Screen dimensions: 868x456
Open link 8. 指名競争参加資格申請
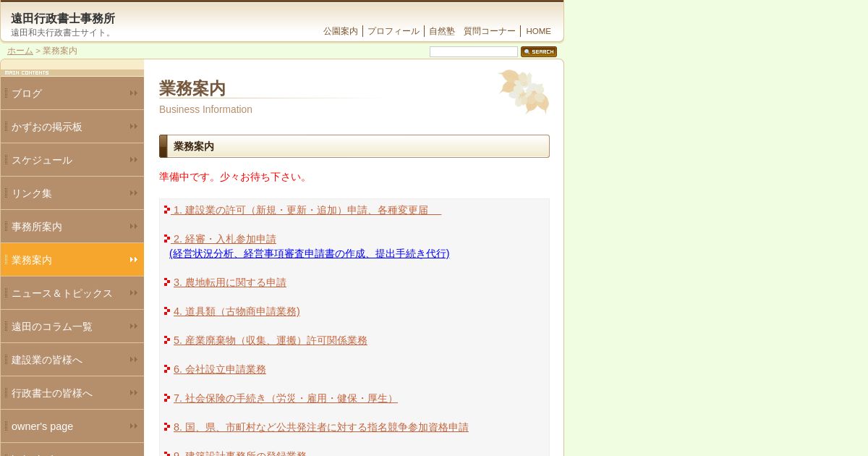click(321, 427)
